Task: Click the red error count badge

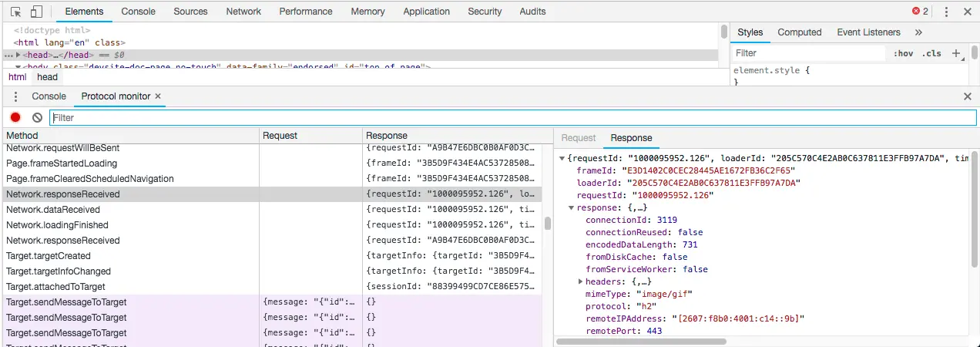Action: [x=921, y=12]
